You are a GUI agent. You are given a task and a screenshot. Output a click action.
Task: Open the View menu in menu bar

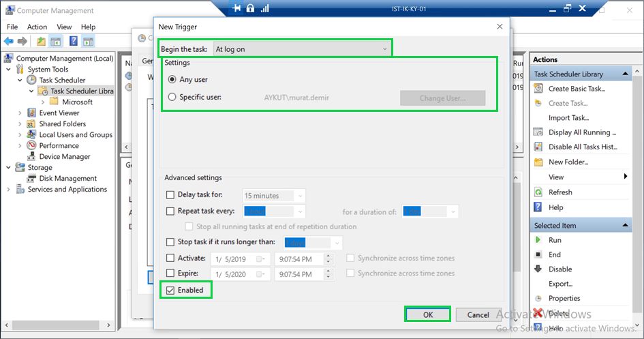[x=64, y=27]
